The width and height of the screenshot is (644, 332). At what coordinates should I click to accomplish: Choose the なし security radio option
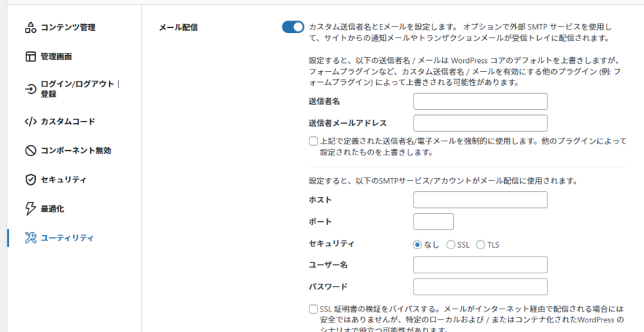point(418,245)
